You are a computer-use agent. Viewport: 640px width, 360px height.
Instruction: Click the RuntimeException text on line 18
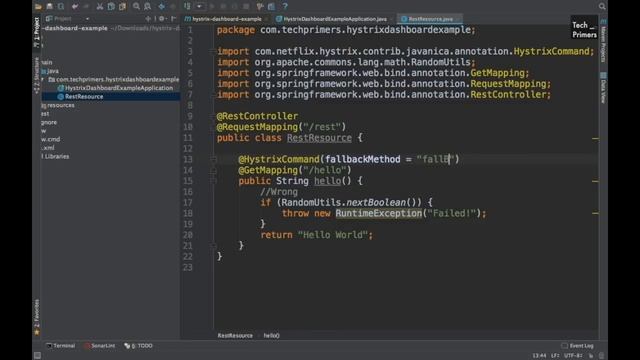378,213
